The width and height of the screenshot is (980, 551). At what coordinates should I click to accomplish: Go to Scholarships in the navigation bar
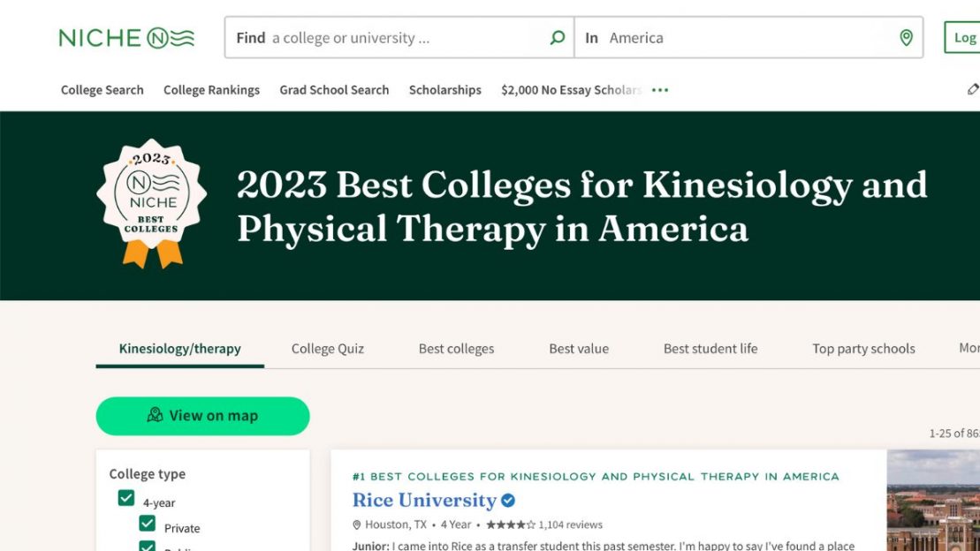pyautogui.click(x=445, y=90)
